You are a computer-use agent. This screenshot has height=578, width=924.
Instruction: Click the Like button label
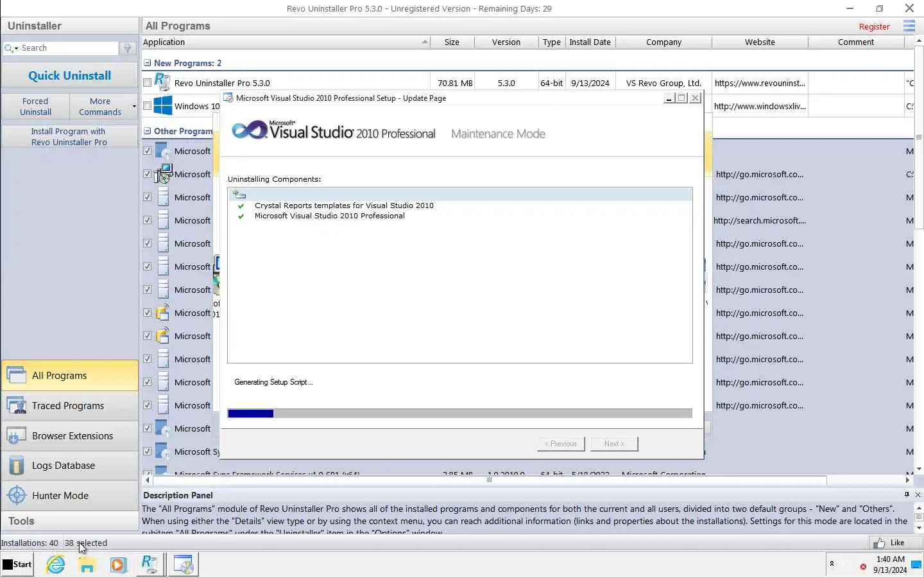897,543
